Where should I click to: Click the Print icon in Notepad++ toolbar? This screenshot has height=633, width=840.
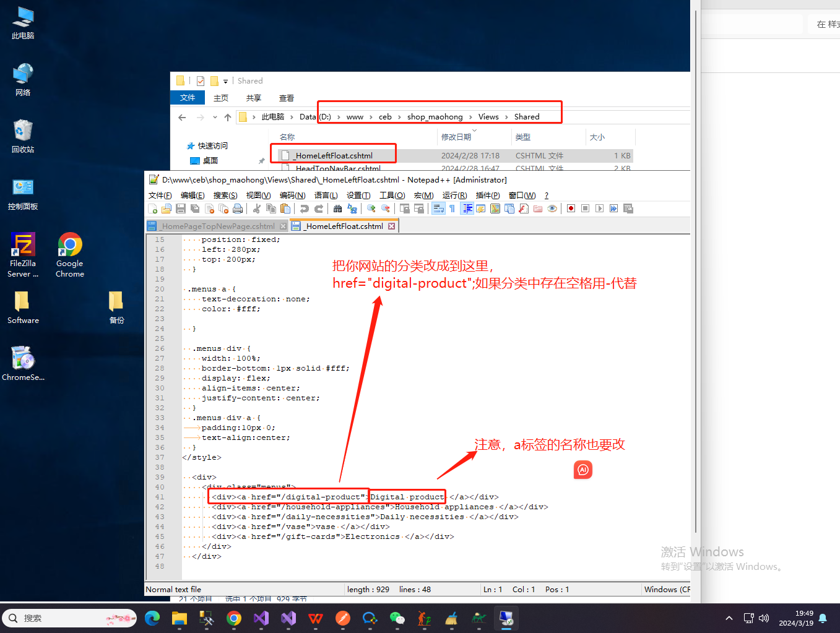coord(238,209)
